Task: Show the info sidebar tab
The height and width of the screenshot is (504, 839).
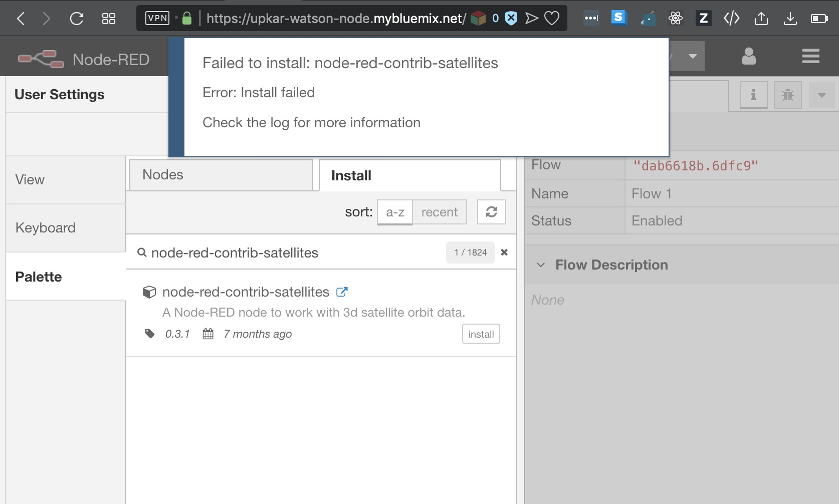Action: [x=753, y=95]
